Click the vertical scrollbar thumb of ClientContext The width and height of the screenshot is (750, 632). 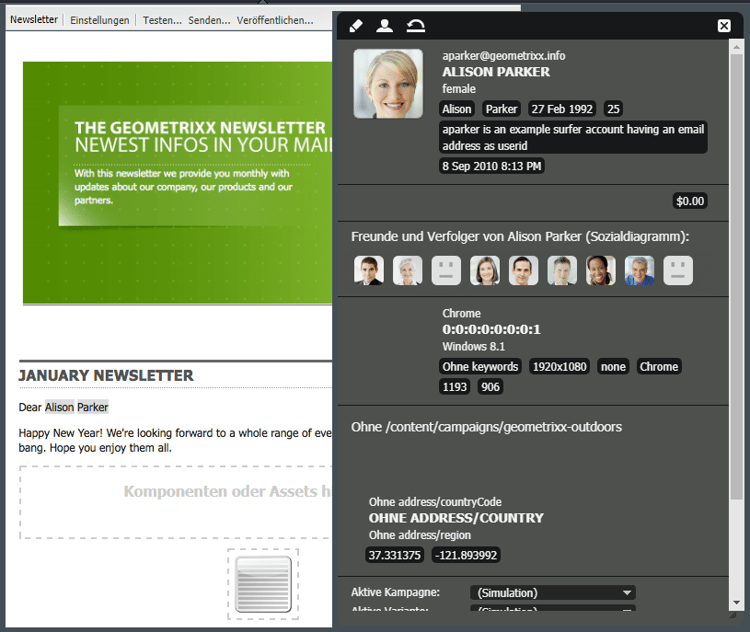point(737,277)
